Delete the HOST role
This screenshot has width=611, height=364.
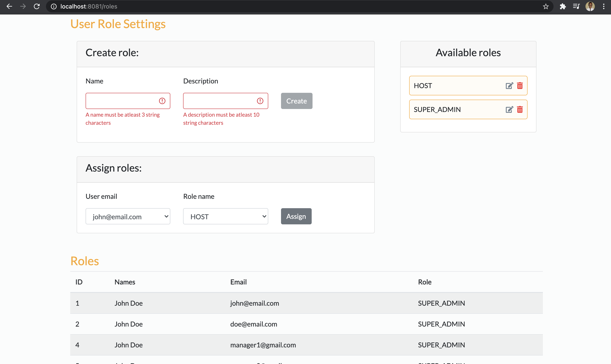coord(519,86)
